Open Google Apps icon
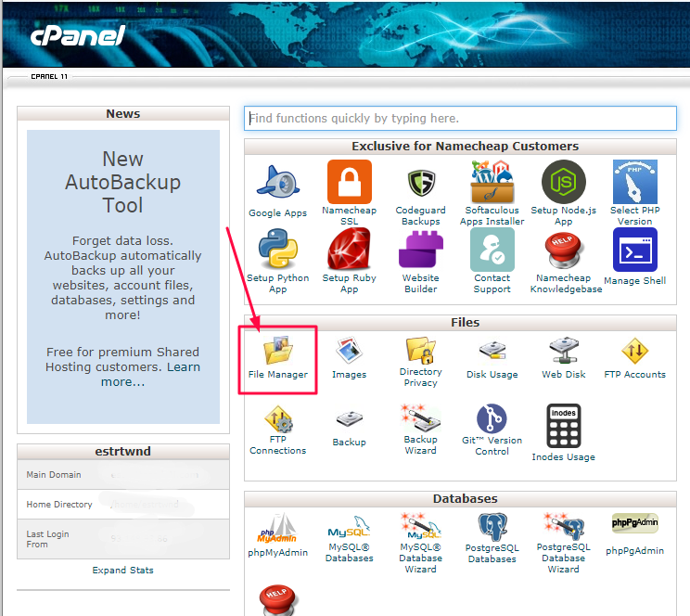 [277, 184]
